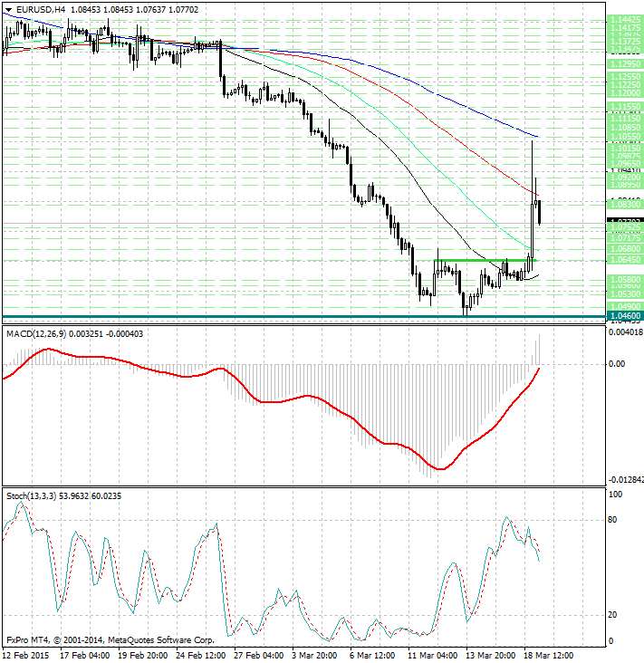
Task: Click the 12 Feb 2015 date label
Action: [x=25, y=656]
